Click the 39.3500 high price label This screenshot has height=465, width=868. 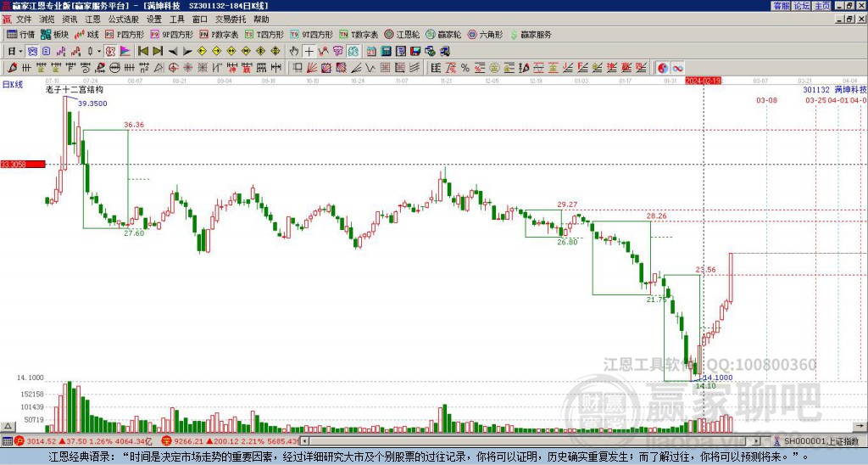[x=92, y=104]
